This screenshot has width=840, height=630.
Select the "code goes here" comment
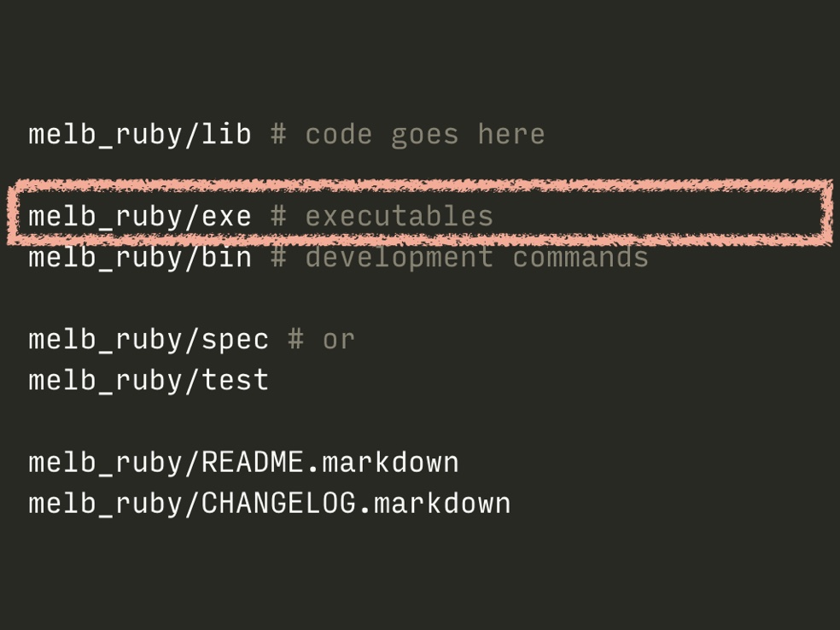424,135
